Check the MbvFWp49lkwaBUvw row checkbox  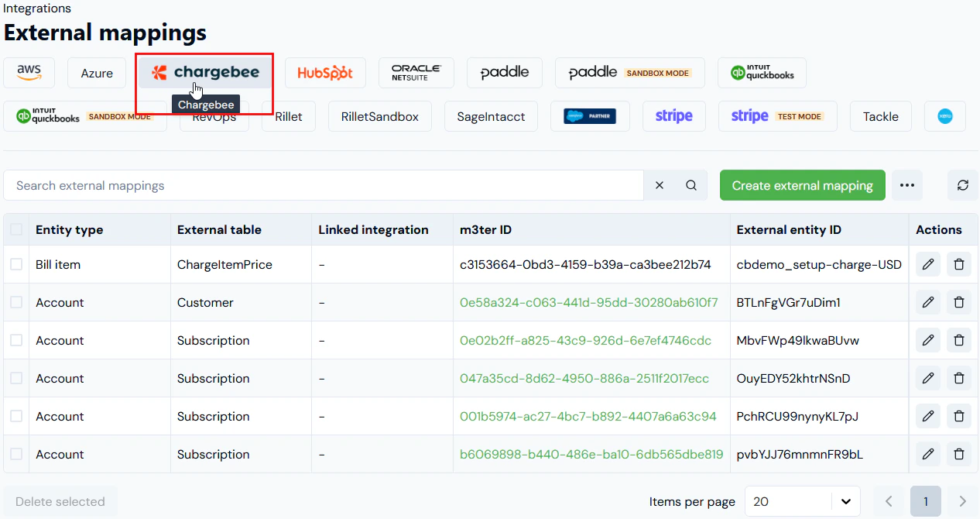pyautogui.click(x=16, y=340)
